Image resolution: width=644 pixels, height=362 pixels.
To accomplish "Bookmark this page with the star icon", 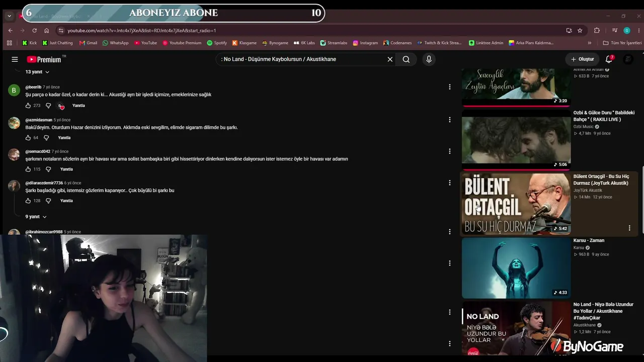I will click(x=580, y=30).
